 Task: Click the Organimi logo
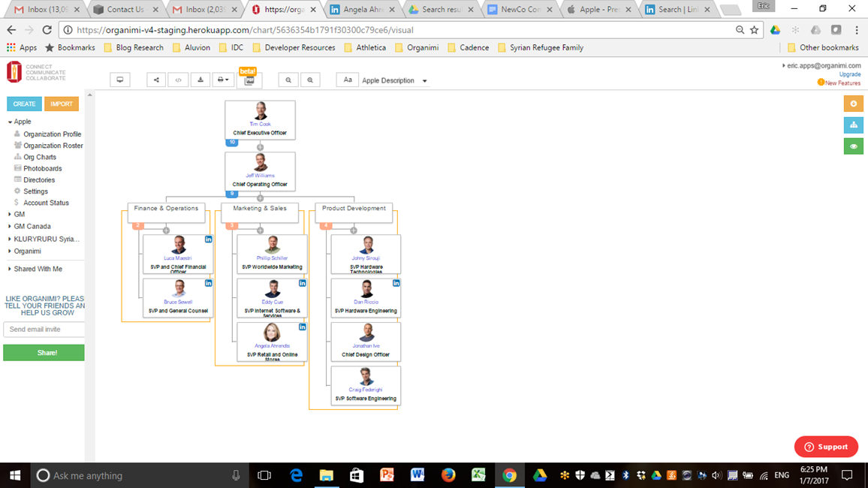click(x=14, y=72)
